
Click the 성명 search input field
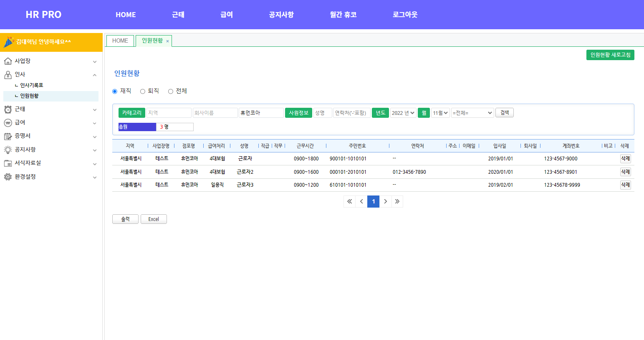point(323,113)
